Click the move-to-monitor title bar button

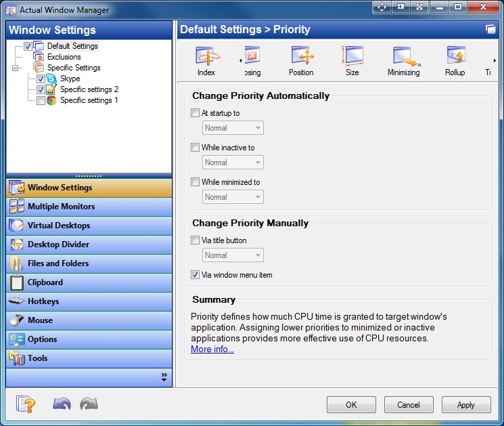[400, 7]
